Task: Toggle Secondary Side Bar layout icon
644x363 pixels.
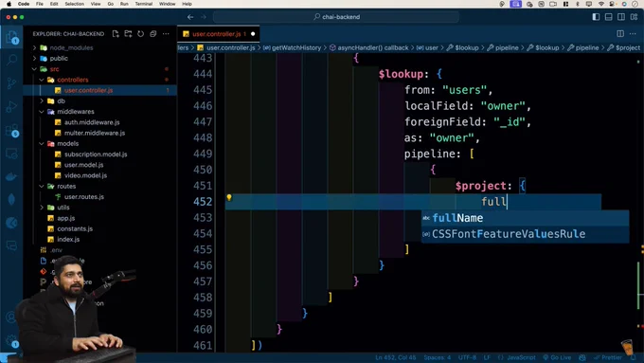Action: pos(621,17)
